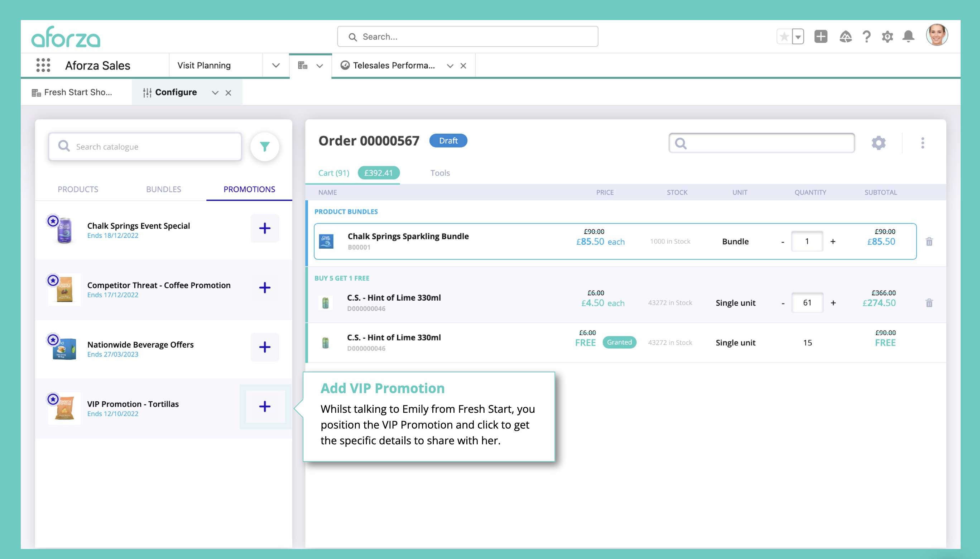Viewport: 980px width, 559px height.
Task: Increase Chalk Springs Sparkling Bundle quantity
Action: point(833,242)
